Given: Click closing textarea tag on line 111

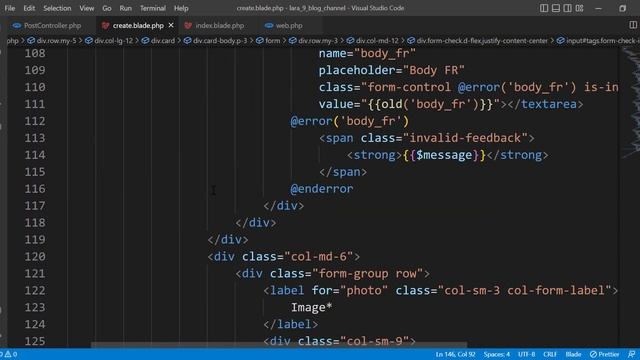Looking at the screenshot, I should [545, 104].
